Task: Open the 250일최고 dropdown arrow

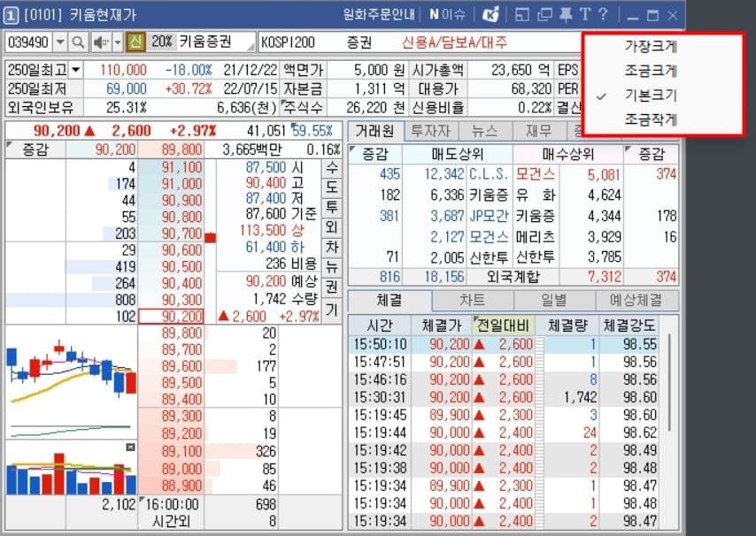Action: click(75, 69)
